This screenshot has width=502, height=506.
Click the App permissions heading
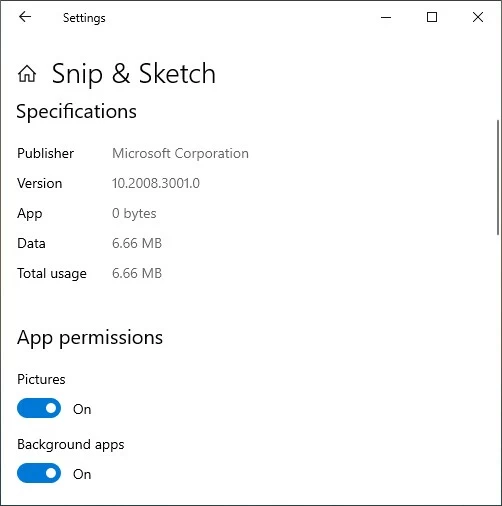pos(90,338)
